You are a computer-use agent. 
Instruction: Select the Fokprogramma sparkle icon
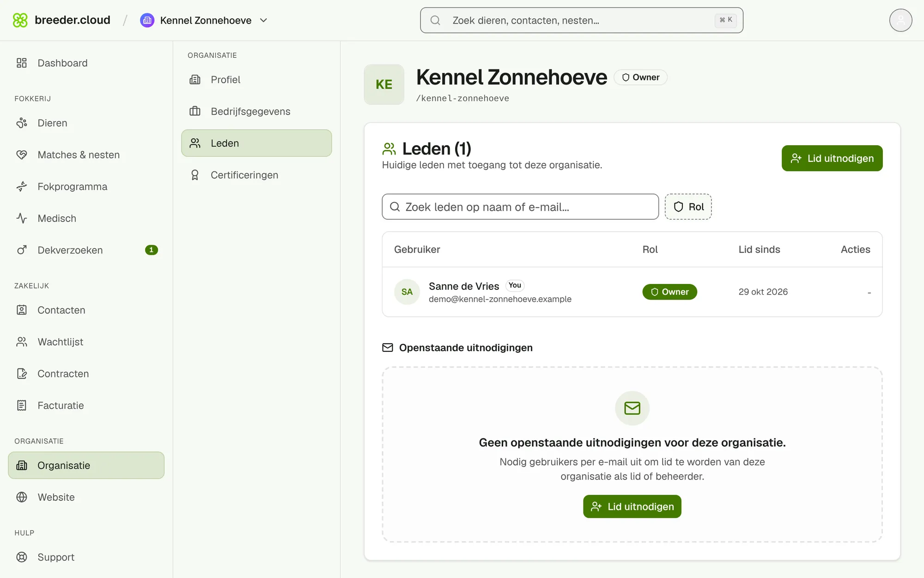click(22, 187)
